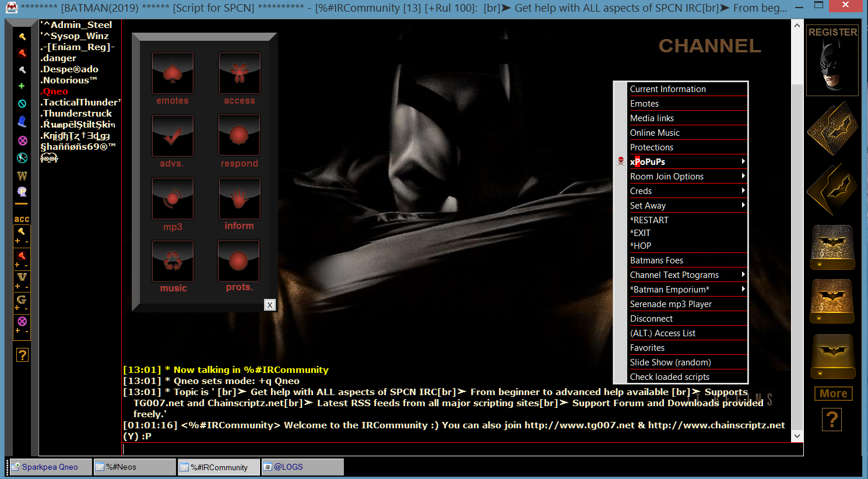Click the chat scrollbar down arrow
Viewport: 868px width, 479px height.
click(797, 436)
